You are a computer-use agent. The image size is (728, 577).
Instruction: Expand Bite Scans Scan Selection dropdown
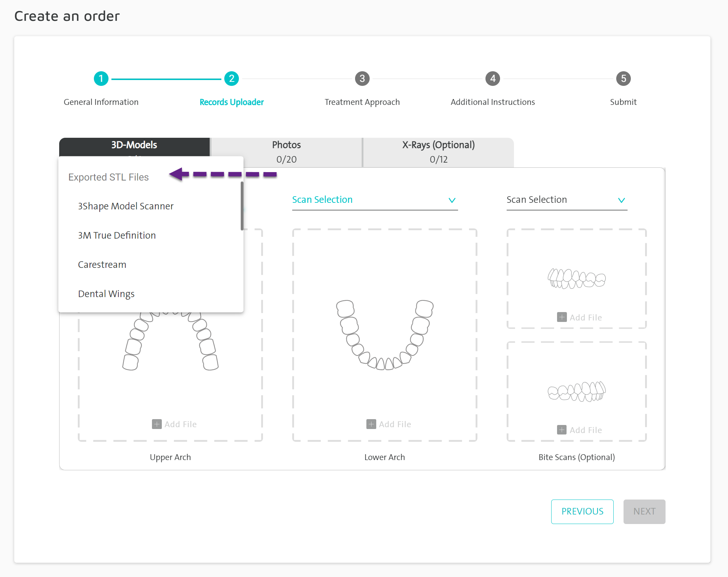click(566, 200)
